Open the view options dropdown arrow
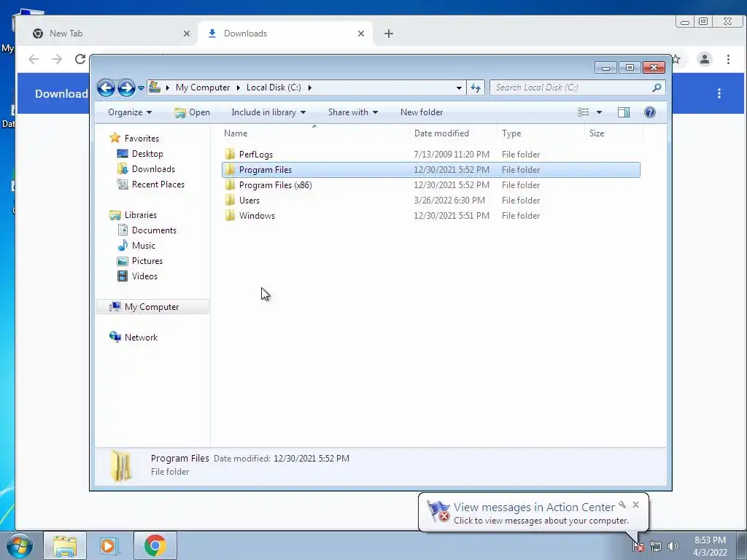The width and height of the screenshot is (747, 560). pyautogui.click(x=600, y=112)
